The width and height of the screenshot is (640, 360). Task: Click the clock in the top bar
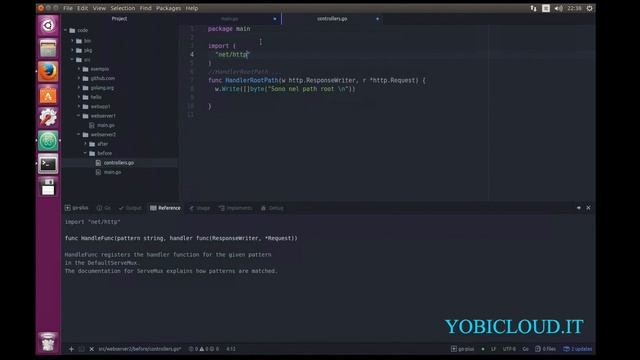[574, 8]
